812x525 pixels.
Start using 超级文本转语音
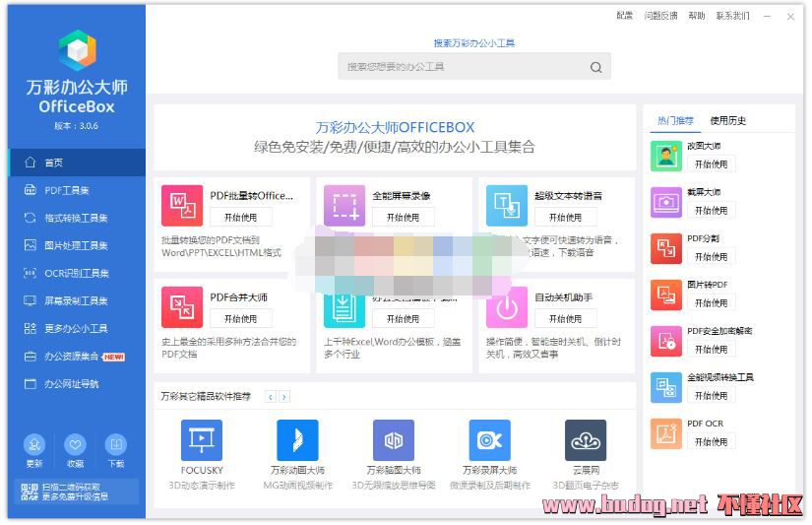coord(566,217)
